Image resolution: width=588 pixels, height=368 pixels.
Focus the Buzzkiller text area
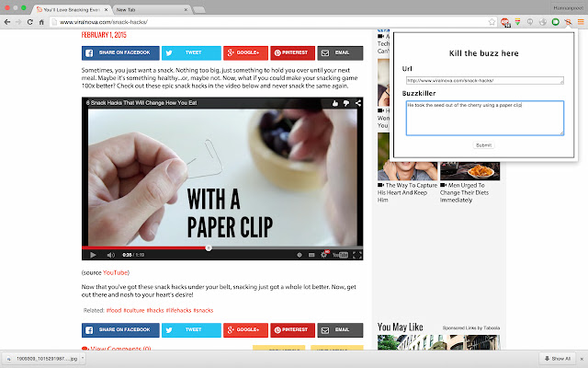click(x=484, y=118)
